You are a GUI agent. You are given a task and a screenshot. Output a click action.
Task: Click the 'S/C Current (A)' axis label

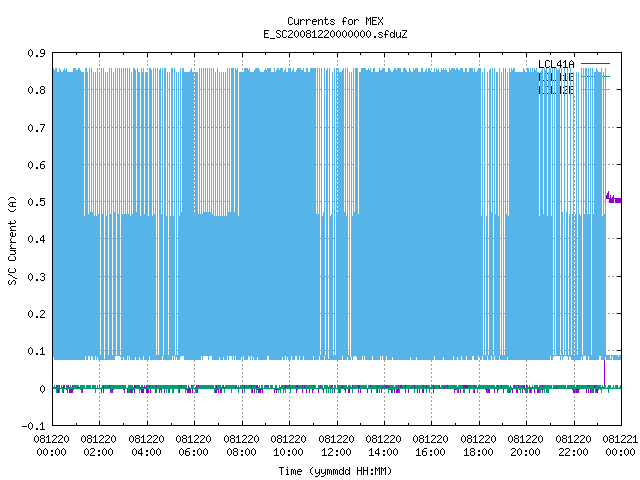(12, 240)
